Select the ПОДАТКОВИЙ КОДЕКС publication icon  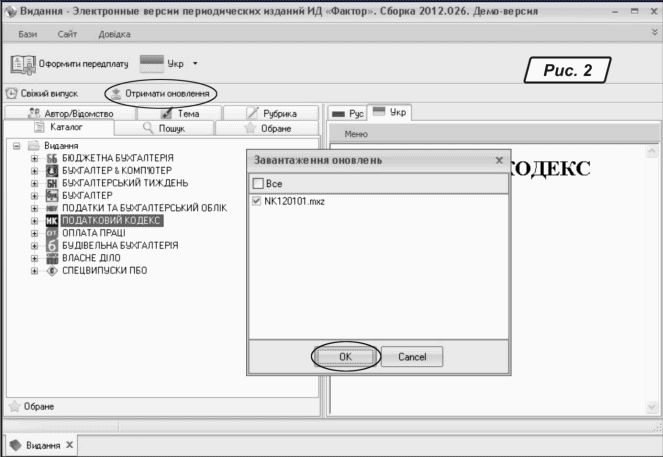click(52, 220)
